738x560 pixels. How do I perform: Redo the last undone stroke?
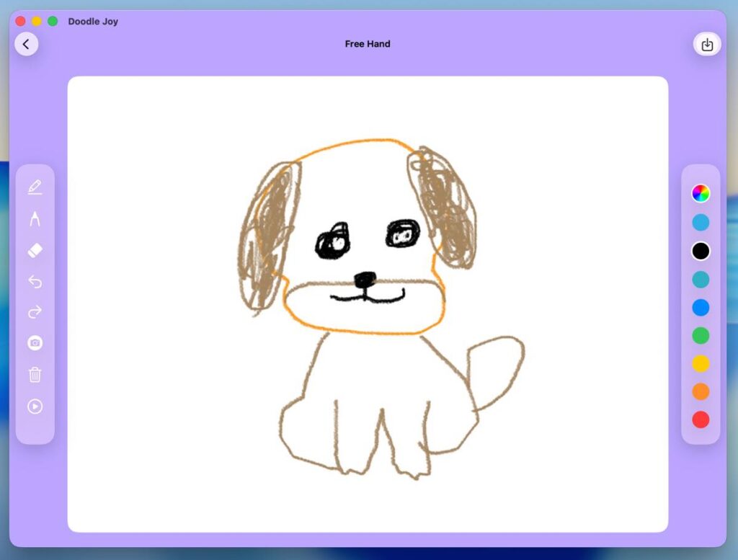pyautogui.click(x=35, y=312)
